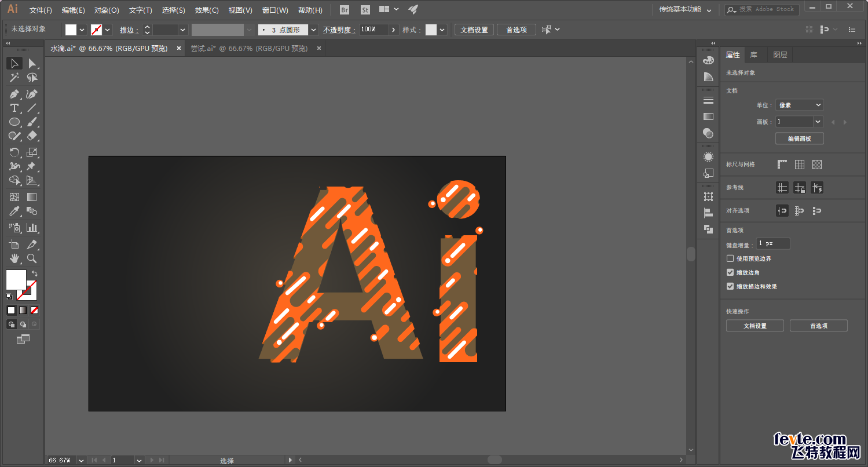Select the Hand tool
This screenshot has width=868, height=467.
point(14,258)
